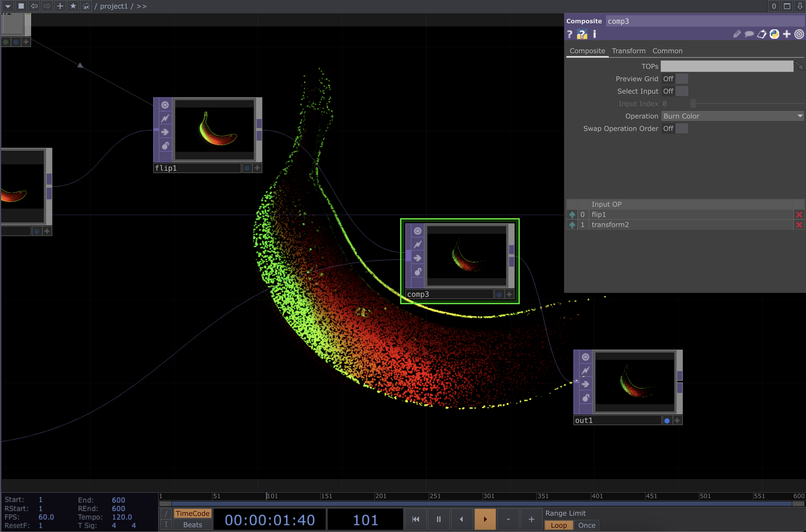Click bypass arrow icon on comp3 node
This screenshot has width=806, height=532.
[x=418, y=258]
